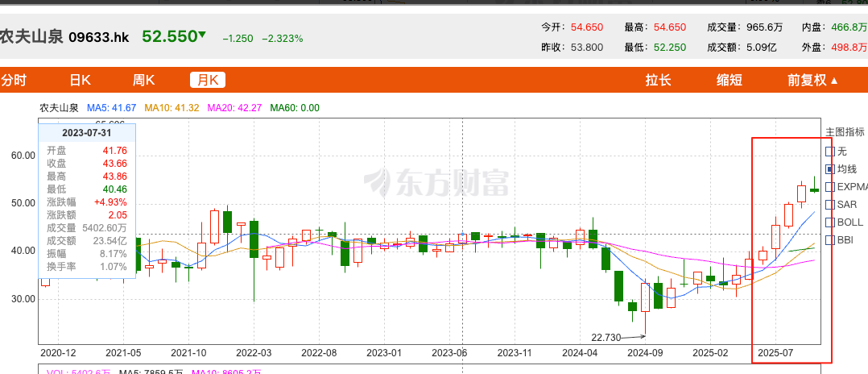Viewport: 868px width, 374px height.
Task: Click the 开盘 41.76 tooltip row
Action: coord(86,150)
